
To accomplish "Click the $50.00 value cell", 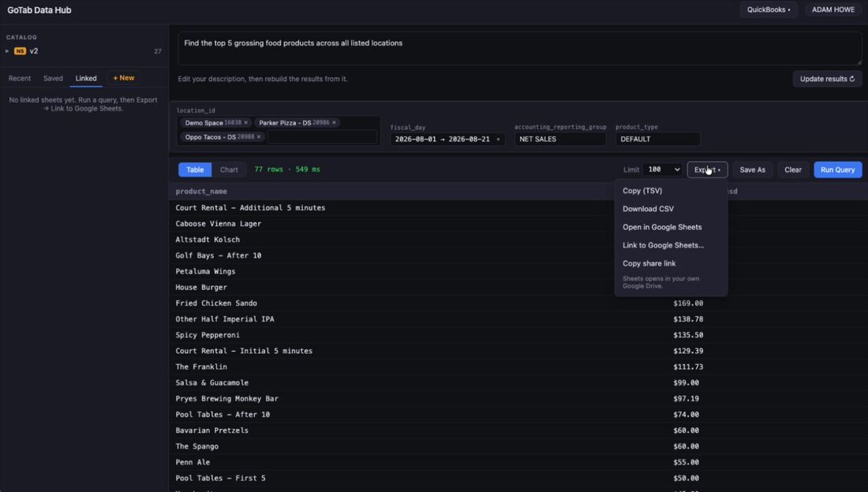I will (686, 478).
